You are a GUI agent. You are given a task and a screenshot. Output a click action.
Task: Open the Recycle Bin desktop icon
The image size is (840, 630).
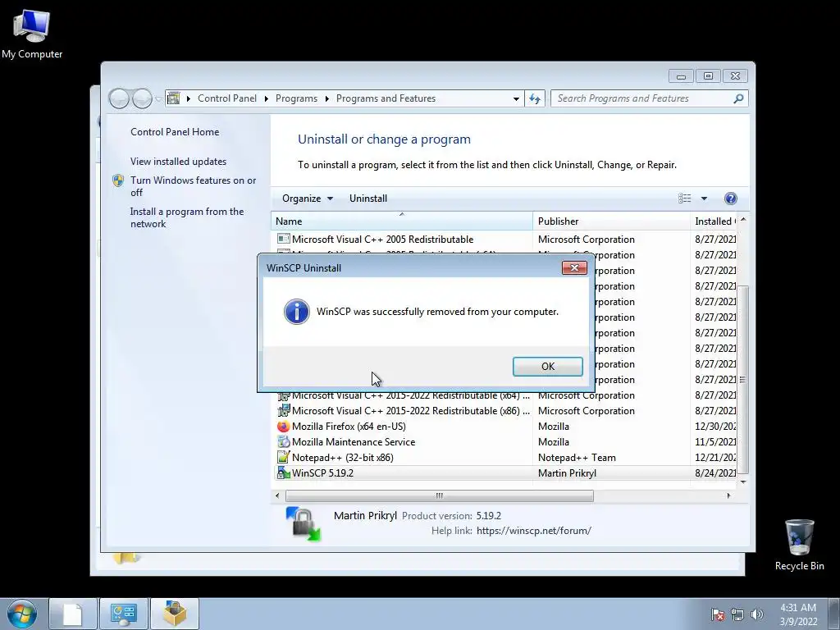pyautogui.click(x=799, y=545)
